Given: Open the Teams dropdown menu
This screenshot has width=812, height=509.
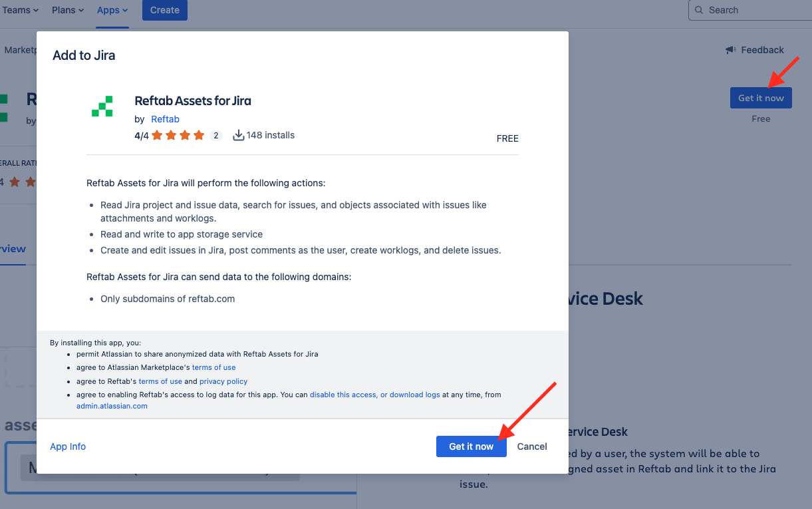Looking at the screenshot, I should click(x=20, y=10).
